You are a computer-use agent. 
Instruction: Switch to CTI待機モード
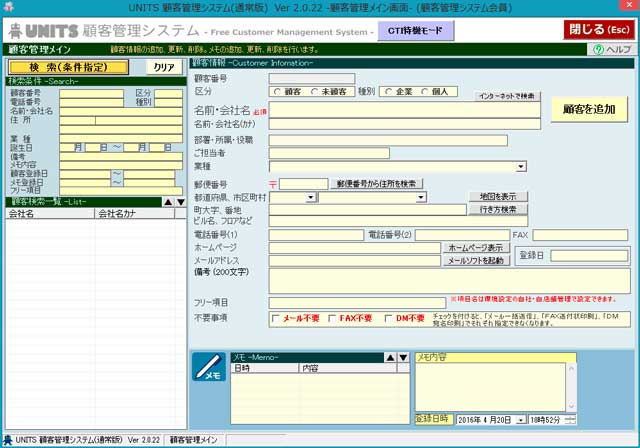[x=416, y=31]
